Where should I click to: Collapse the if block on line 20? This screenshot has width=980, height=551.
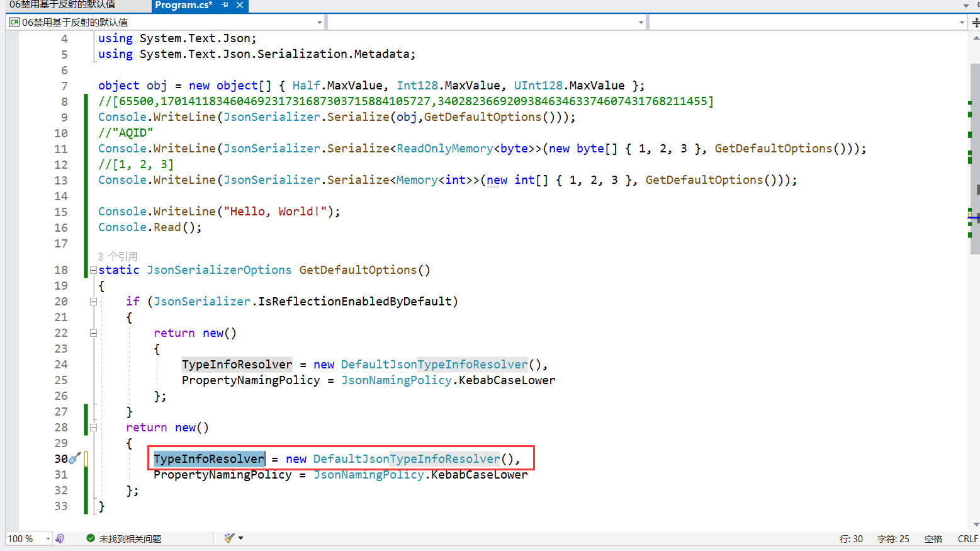point(93,302)
